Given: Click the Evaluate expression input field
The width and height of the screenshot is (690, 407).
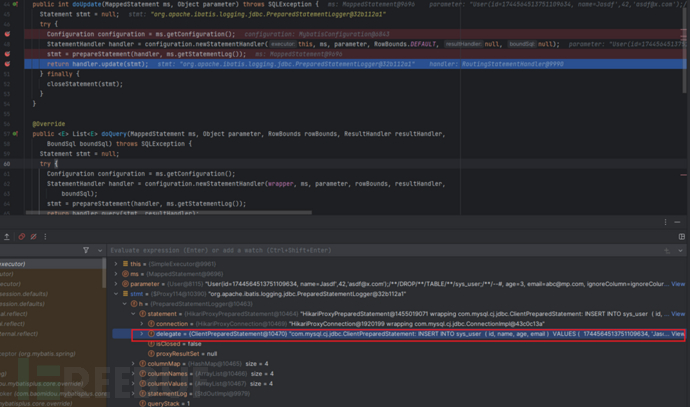Looking at the screenshot, I should click(300, 252).
